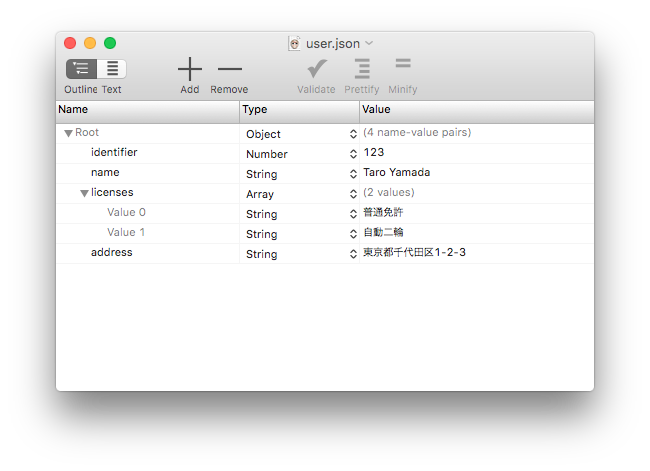Click the Value column header
The image size is (650, 471).
(x=475, y=110)
